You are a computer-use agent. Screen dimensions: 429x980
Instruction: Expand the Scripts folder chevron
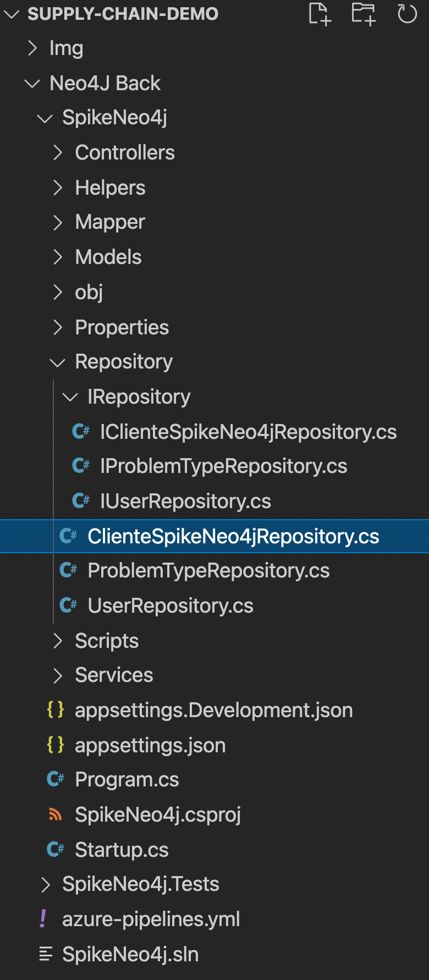pos(58,641)
